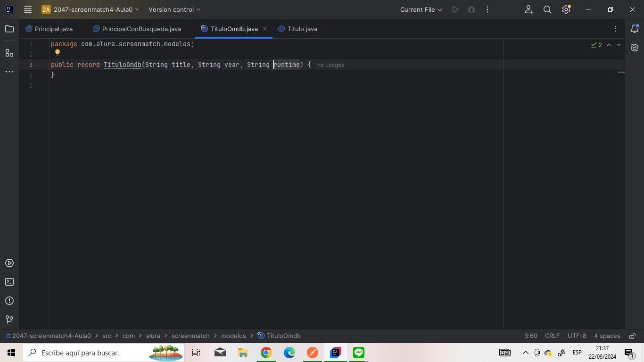Open the Problems tool window

click(x=9, y=301)
